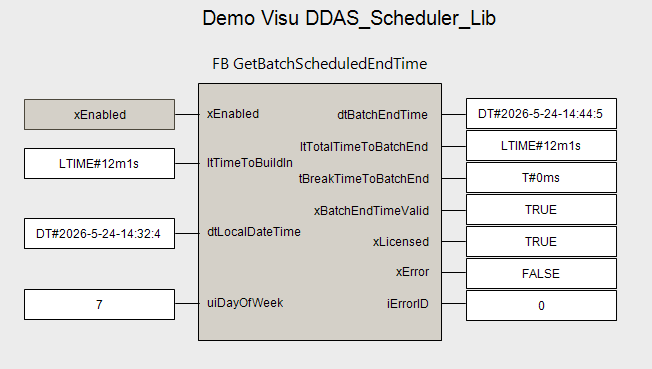Click the dtBatchEndTime pin label in block
This screenshot has width=652, height=369.
[383, 115]
